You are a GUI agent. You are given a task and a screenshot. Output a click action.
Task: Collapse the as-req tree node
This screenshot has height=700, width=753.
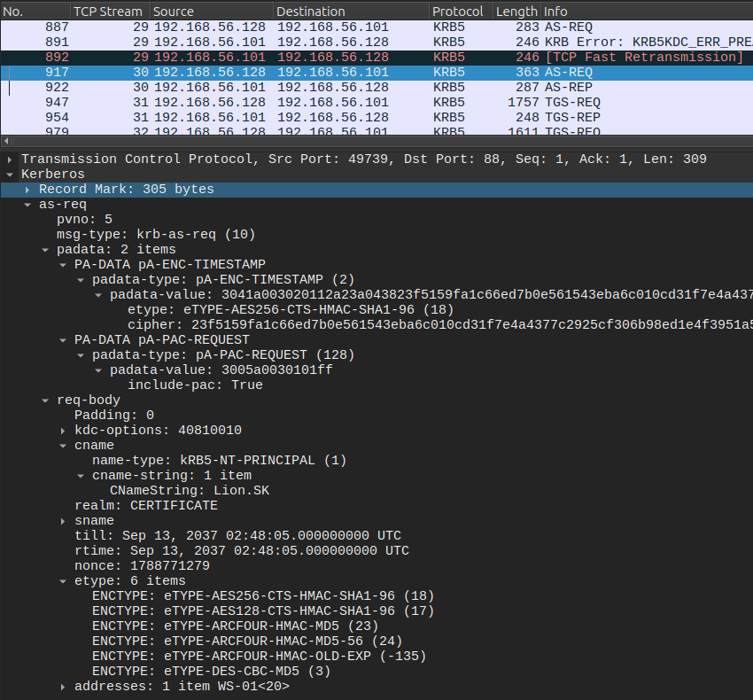tap(27, 205)
